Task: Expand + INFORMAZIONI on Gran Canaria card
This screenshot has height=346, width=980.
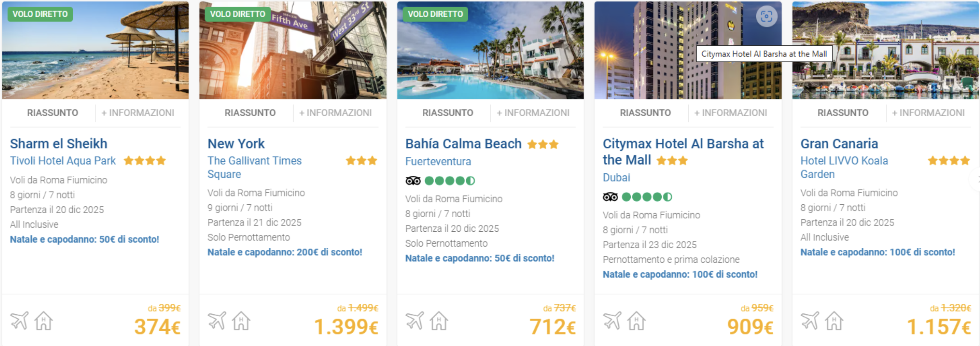Action: coord(928,113)
